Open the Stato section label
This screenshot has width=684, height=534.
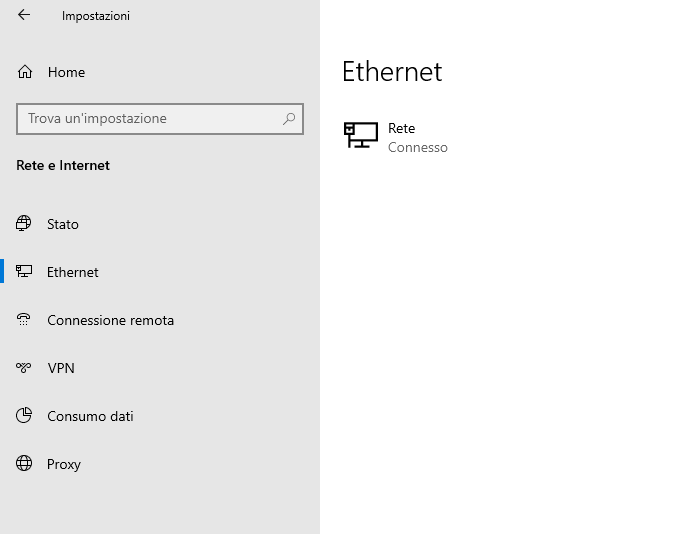[63, 224]
